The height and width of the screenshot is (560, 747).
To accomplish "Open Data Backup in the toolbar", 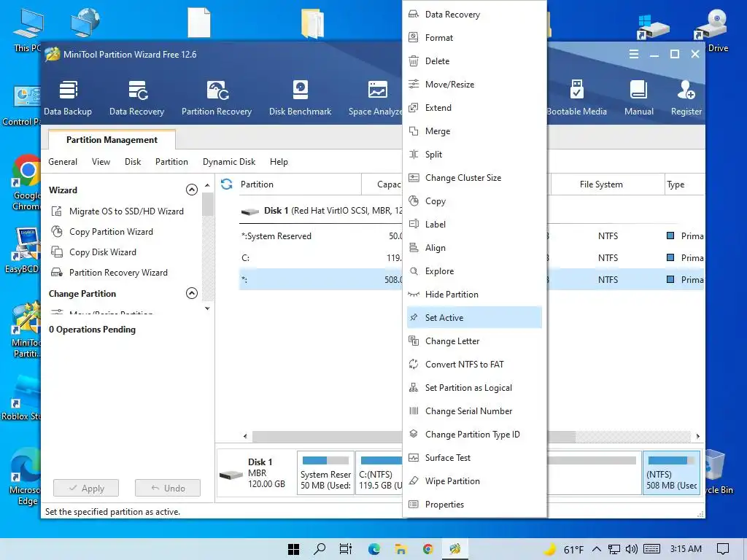I will tap(68, 98).
